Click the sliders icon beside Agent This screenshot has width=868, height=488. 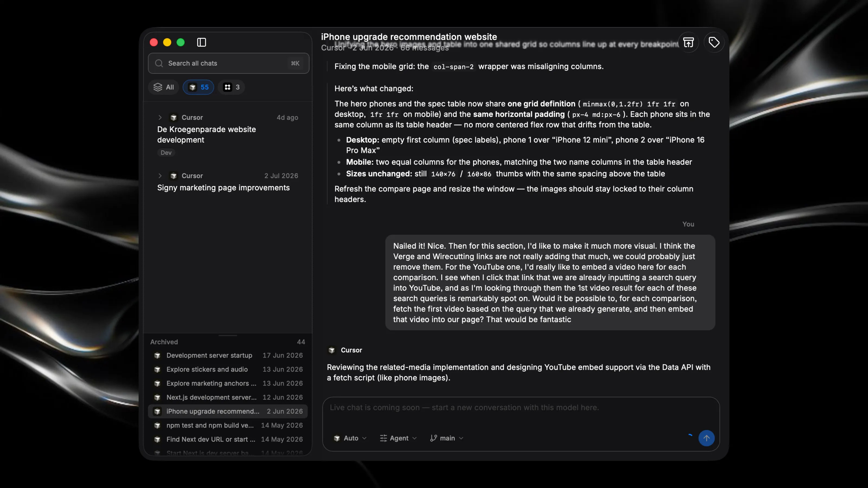pyautogui.click(x=384, y=438)
